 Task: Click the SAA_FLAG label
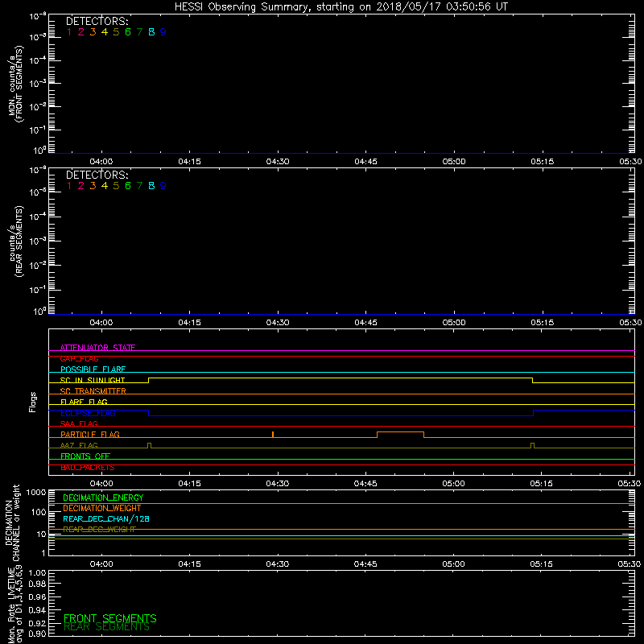point(79,424)
